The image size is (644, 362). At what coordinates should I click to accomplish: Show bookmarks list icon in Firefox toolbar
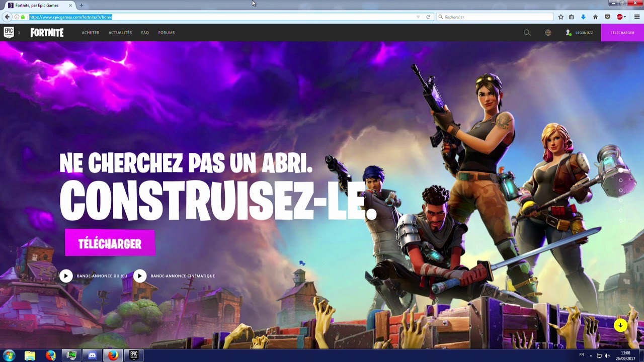pyautogui.click(x=571, y=17)
